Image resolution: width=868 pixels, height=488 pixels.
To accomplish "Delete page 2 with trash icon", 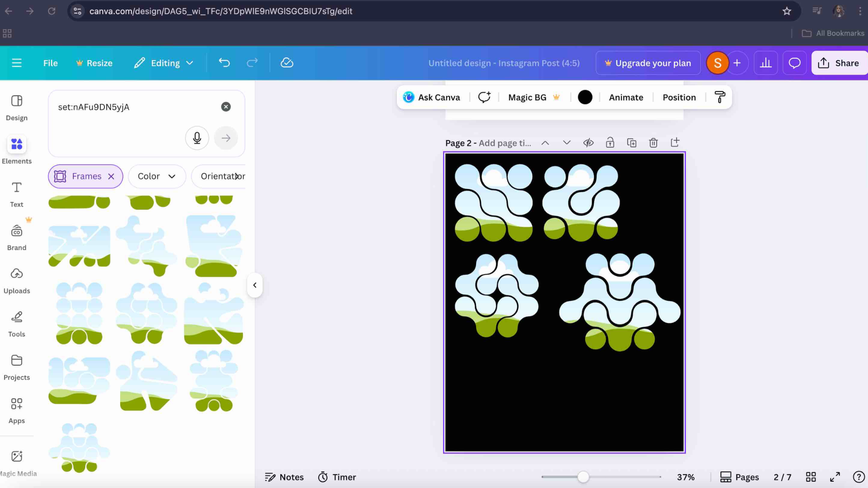I will (x=653, y=143).
